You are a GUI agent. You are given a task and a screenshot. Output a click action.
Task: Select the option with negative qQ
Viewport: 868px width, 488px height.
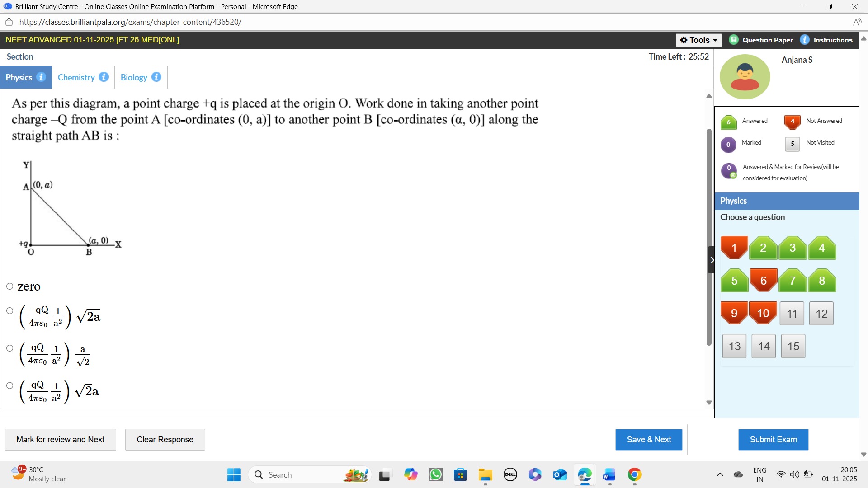coord(10,311)
